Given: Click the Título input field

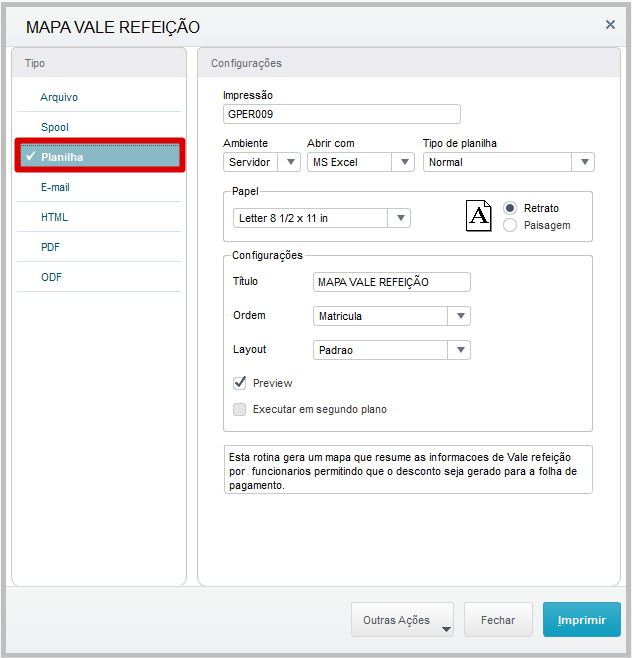Looking at the screenshot, I should pos(392,282).
